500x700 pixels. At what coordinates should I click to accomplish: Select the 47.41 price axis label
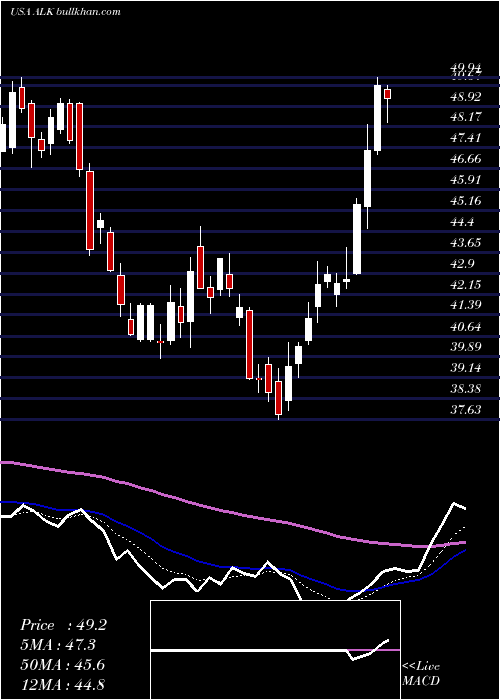click(x=466, y=138)
